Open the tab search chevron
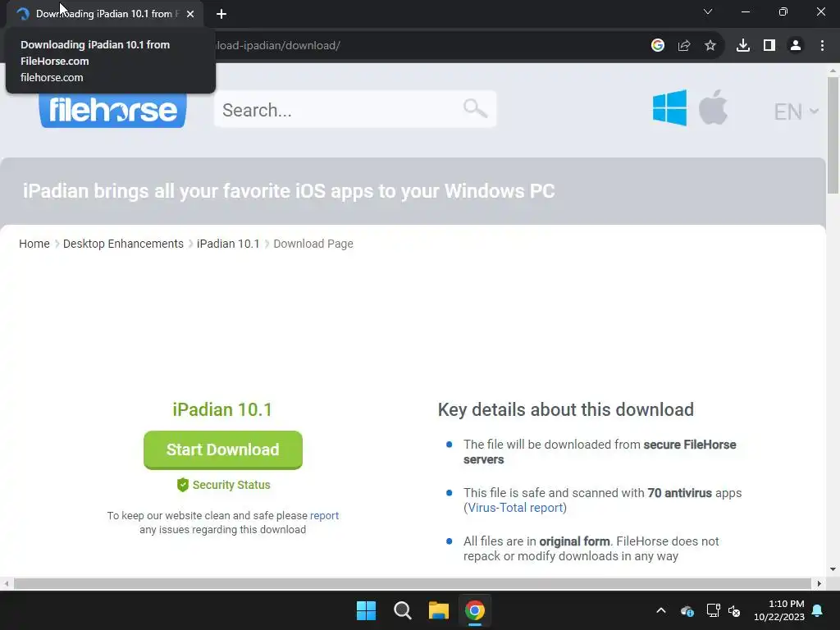Image resolution: width=840 pixels, height=630 pixels. [708, 11]
